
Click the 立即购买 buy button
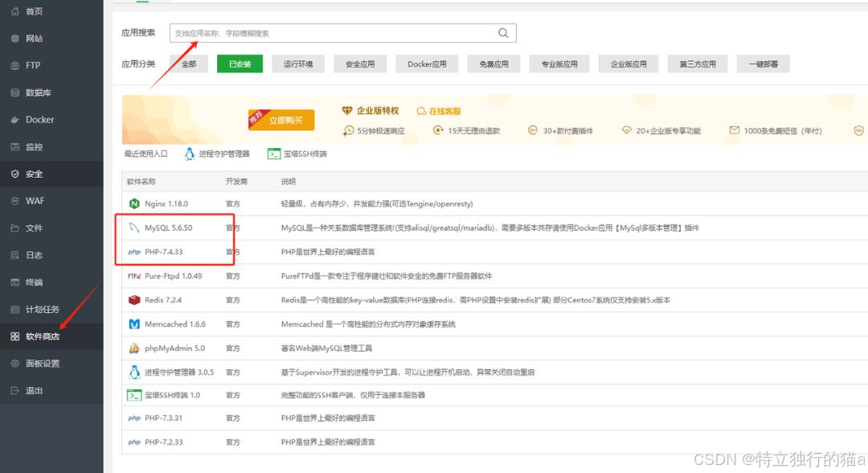[x=281, y=120]
